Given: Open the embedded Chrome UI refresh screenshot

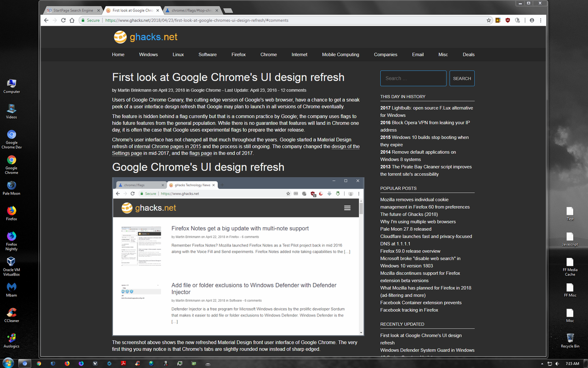Looking at the screenshot, I should tap(238, 256).
